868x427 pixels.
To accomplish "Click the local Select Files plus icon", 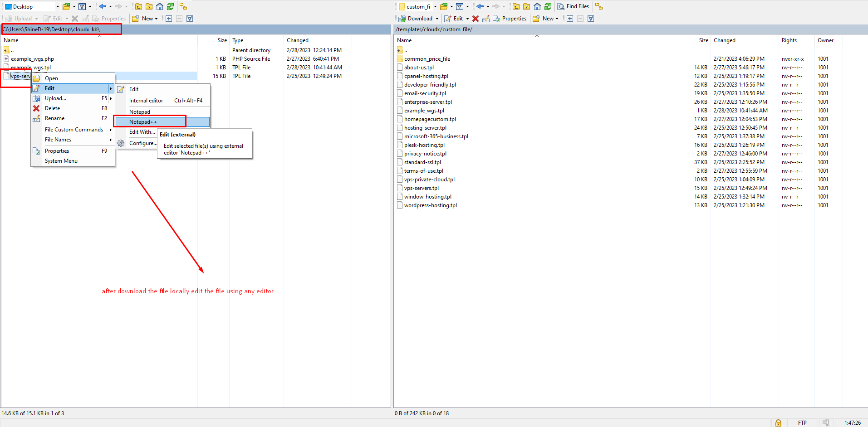I will 169,19.
